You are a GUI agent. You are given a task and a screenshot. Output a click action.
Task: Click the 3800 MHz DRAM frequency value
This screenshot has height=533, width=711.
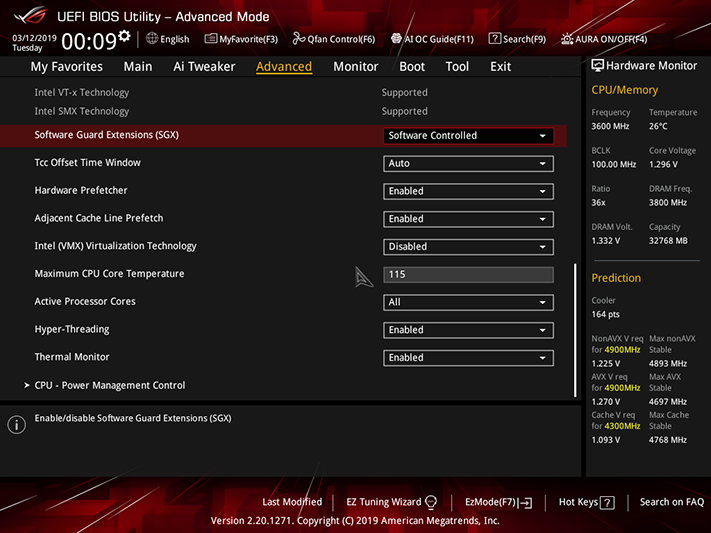pyautogui.click(x=668, y=203)
